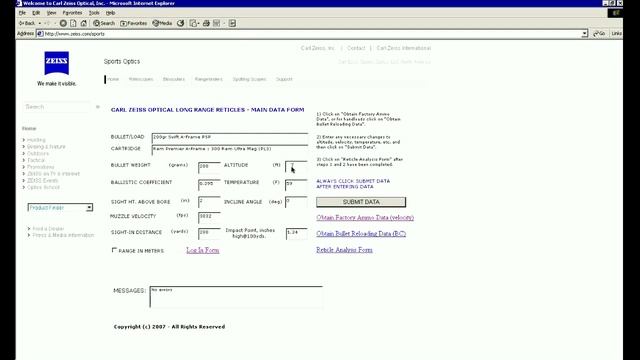Click the Outdoors sidebar link
The image size is (640, 360).
click(x=38, y=153)
